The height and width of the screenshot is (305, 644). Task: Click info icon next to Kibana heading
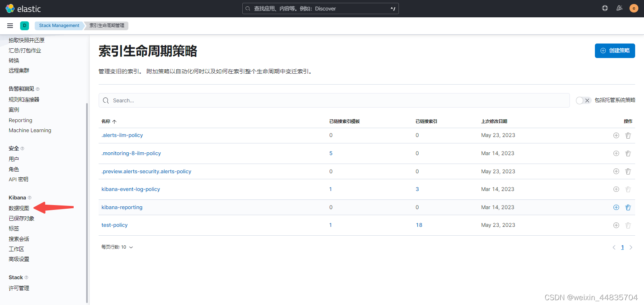[x=29, y=198]
